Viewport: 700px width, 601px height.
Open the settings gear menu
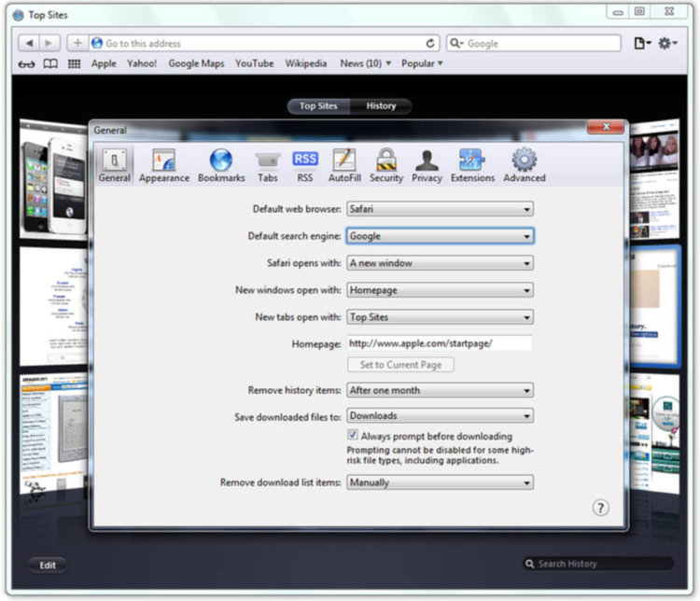point(668,43)
